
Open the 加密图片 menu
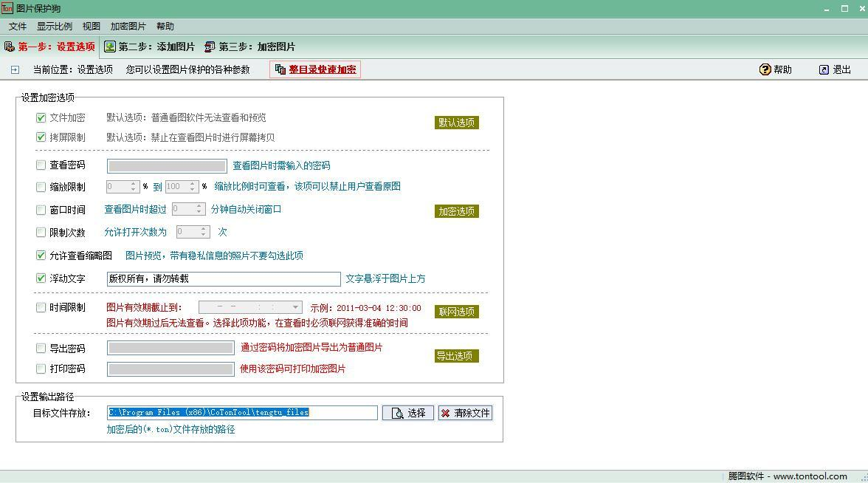128,26
